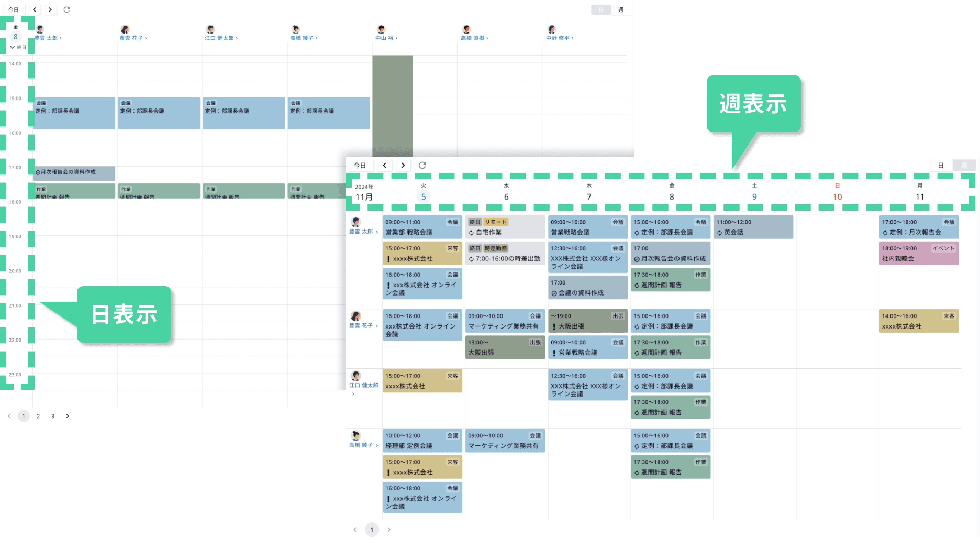Refresh the day view calendar
Screen dimensions: 980x547
click(x=66, y=9)
